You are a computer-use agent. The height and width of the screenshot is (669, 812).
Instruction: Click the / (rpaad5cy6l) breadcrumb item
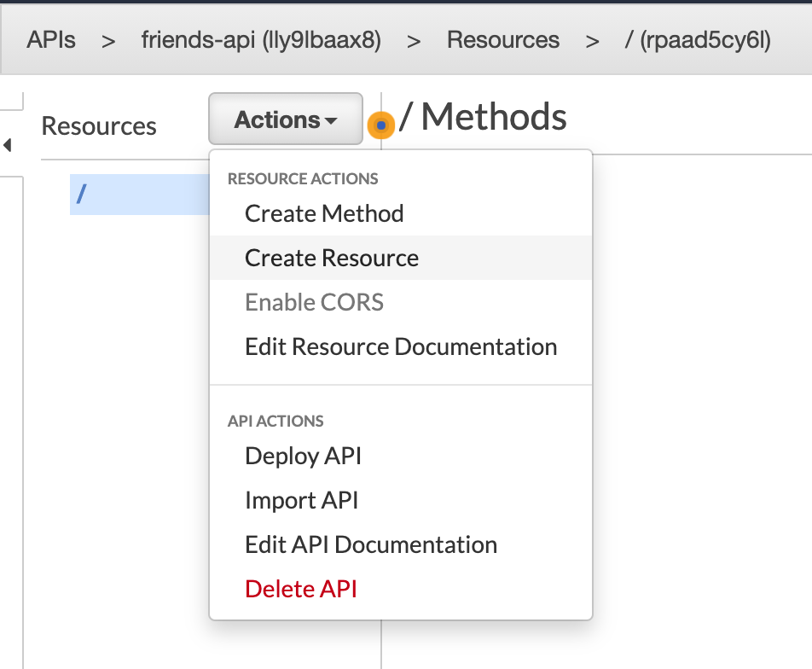(x=698, y=40)
